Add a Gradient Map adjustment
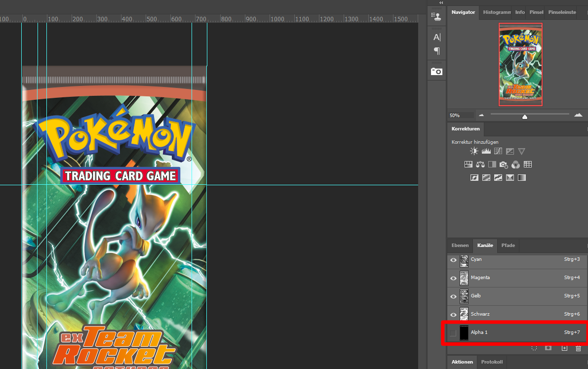Viewport: 588px width, 369px height. point(522,177)
